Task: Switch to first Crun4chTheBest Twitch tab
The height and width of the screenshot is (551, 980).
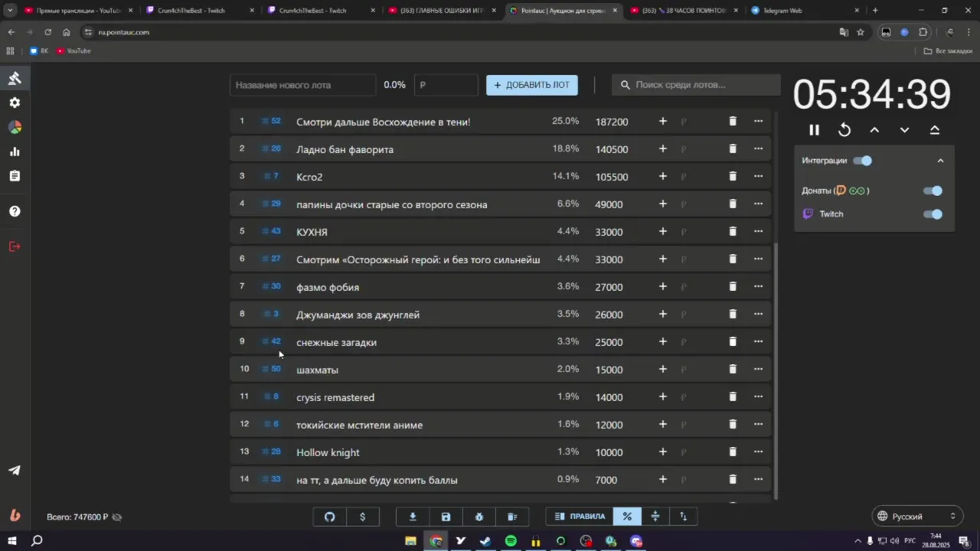Action: coord(200,11)
